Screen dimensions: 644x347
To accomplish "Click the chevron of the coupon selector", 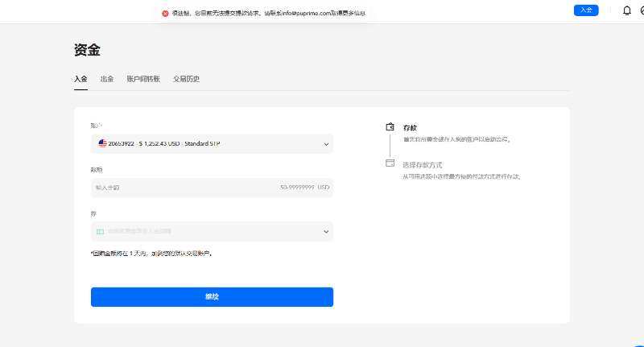I will tap(326, 232).
